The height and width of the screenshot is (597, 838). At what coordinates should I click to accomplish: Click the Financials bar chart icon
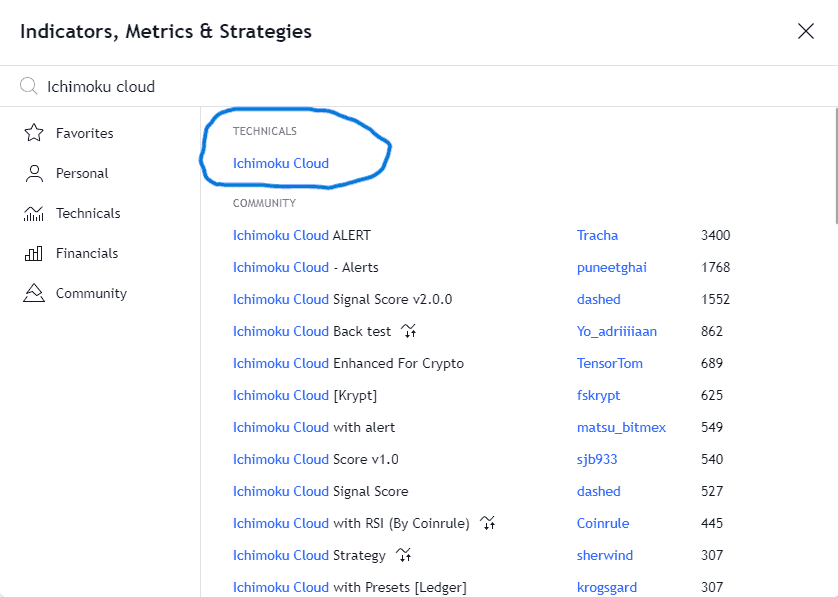34,253
